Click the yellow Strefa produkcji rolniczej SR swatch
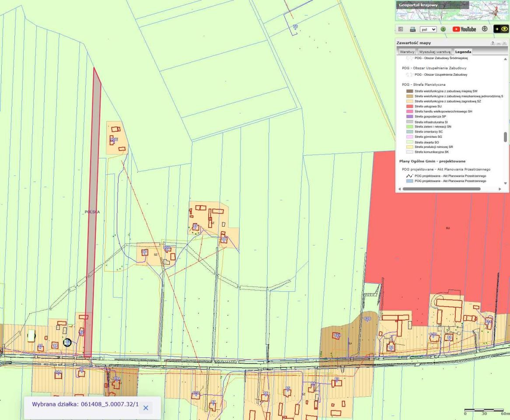Screen dimensions: 510x420 409,147
